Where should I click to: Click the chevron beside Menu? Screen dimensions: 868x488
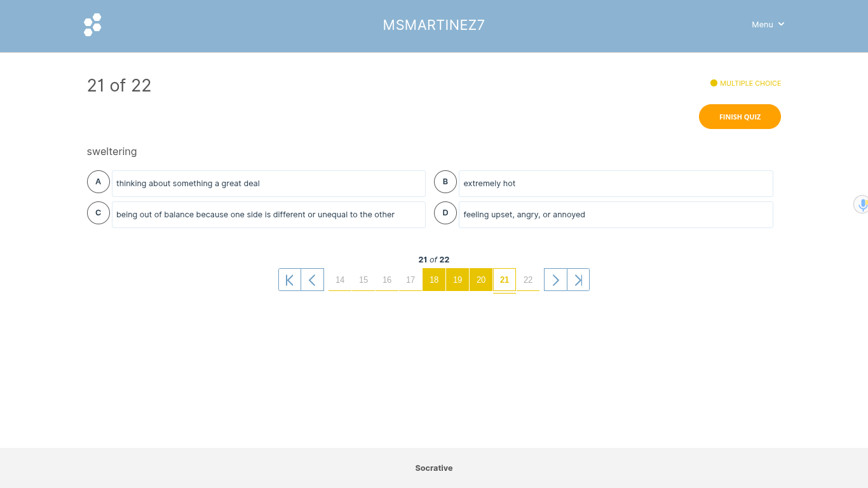pyautogui.click(x=781, y=24)
